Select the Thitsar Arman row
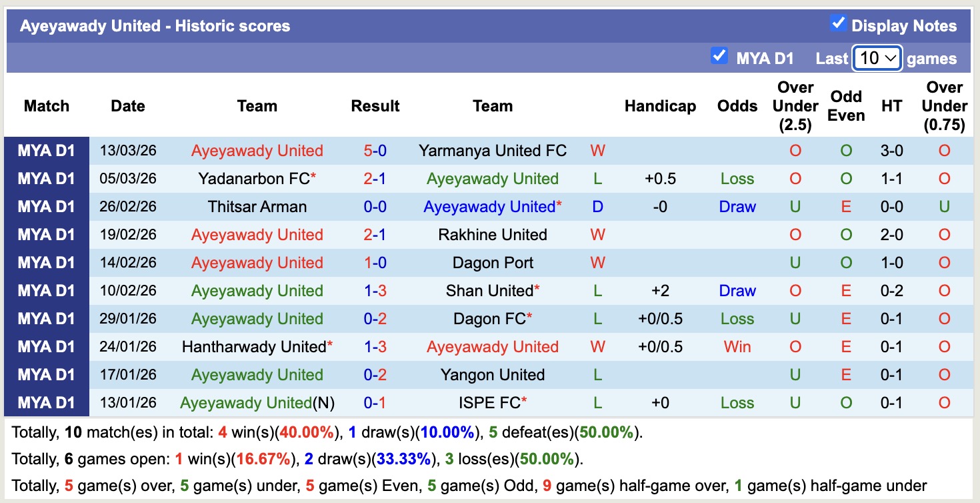 [257, 207]
